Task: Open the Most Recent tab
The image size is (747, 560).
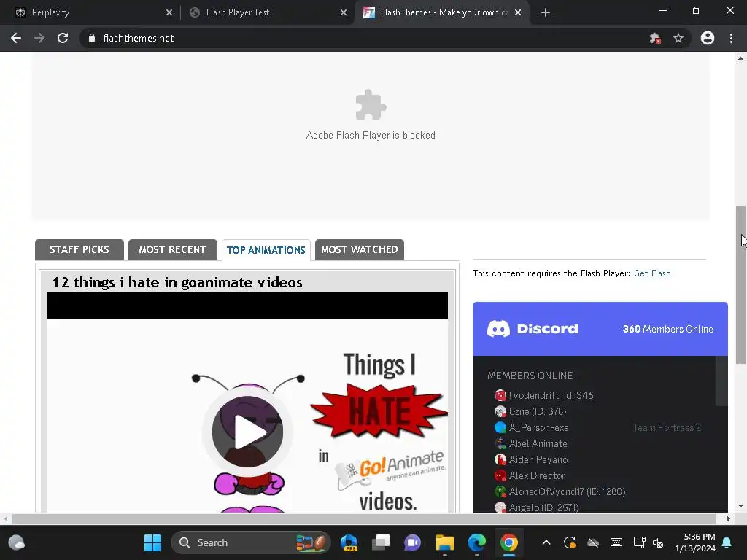Action: click(172, 249)
